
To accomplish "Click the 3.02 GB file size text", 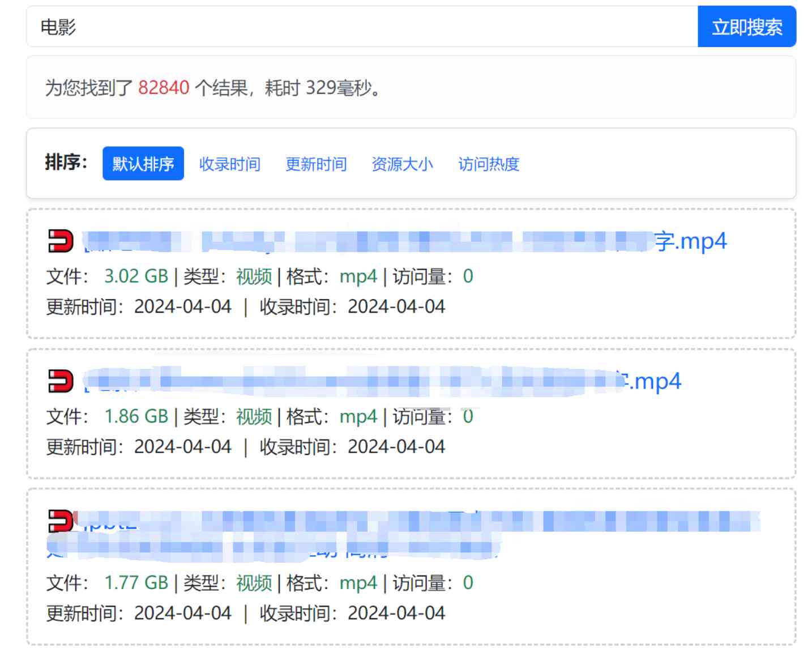I will [x=136, y=276].
